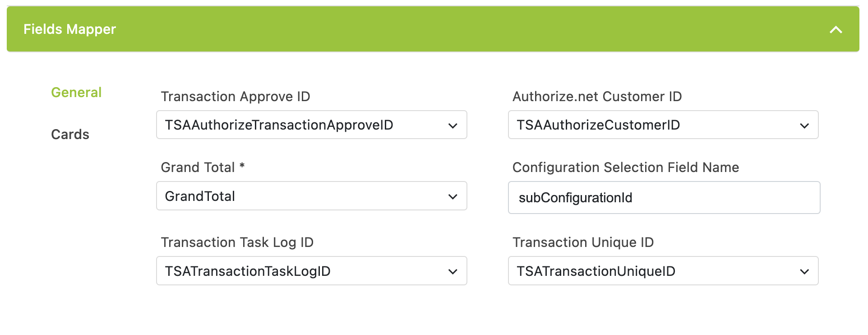Image resolution: width=868 pixels, height=335 pixels.
Task: Click the Transaction Approve ID label
Action: click(235, 97)
